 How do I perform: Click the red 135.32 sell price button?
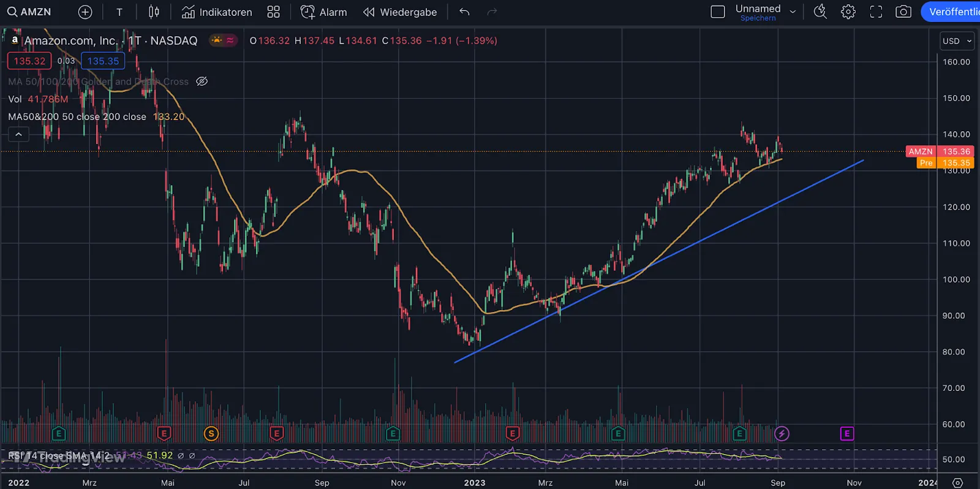(29, 61)
